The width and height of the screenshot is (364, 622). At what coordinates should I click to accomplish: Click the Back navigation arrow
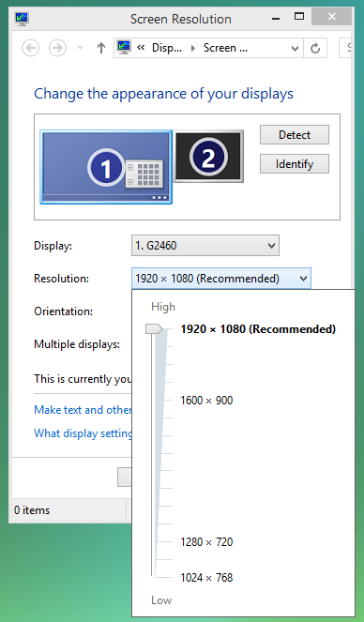pyautogui.click(x=31, y=48)
